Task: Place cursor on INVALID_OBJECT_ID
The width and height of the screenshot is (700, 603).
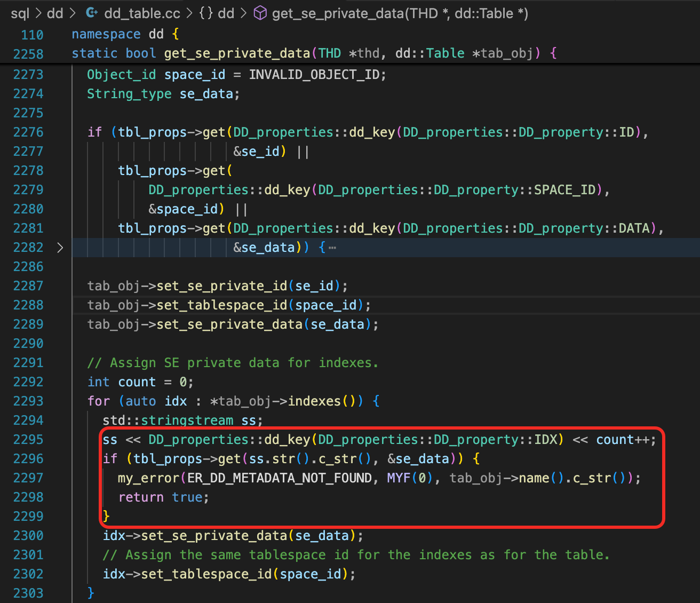Action: pos(315,75)
